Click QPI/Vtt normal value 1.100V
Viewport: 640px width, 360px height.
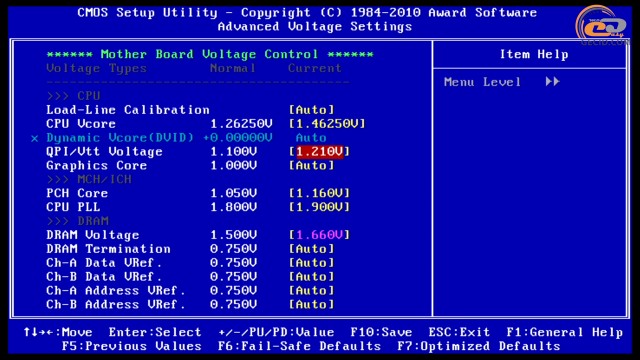coord(233,151)
